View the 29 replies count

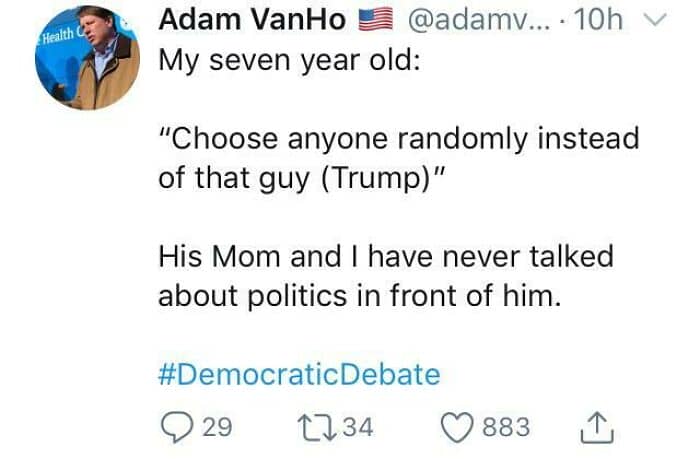(x=217, y=427)
